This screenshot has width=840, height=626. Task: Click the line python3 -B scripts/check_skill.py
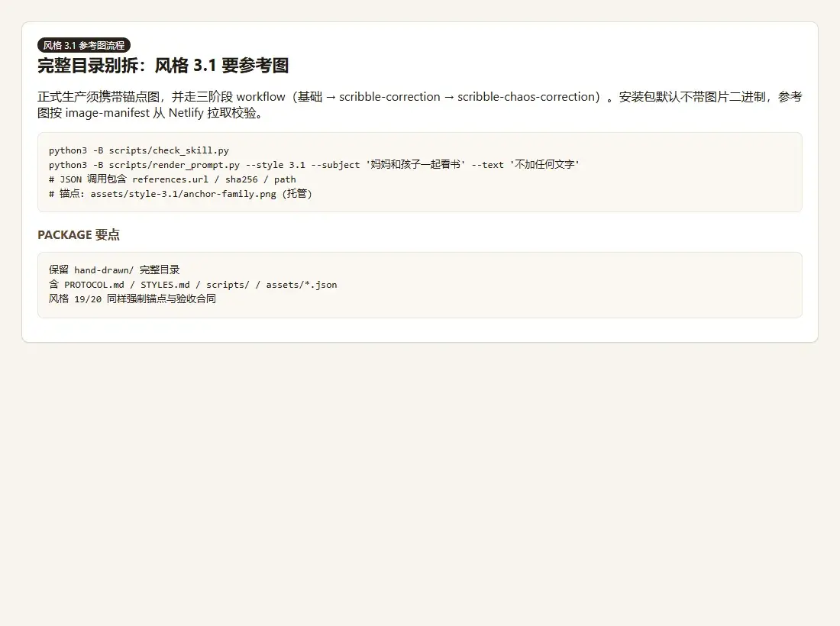pyautogui.click(x=139, y=150)
